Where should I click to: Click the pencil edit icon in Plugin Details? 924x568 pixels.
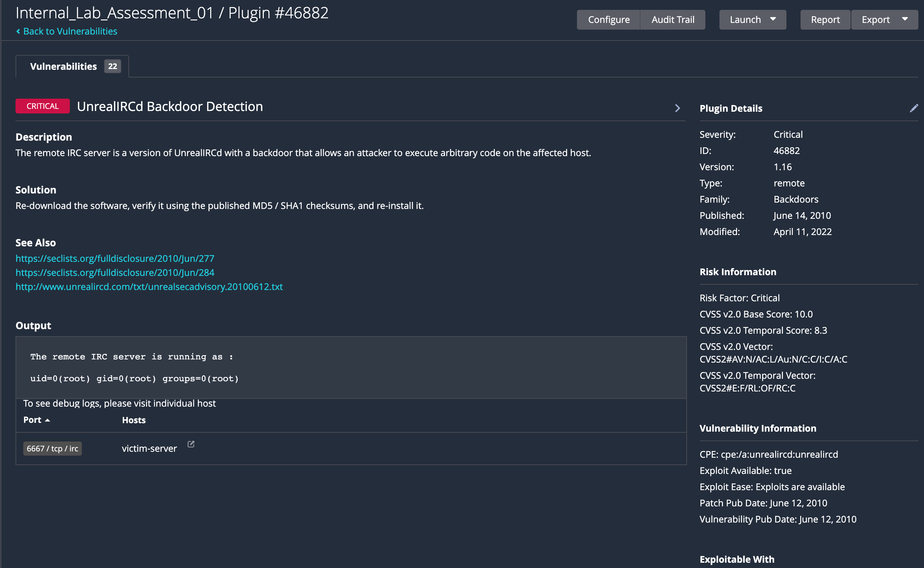click(x=913, y=108)
